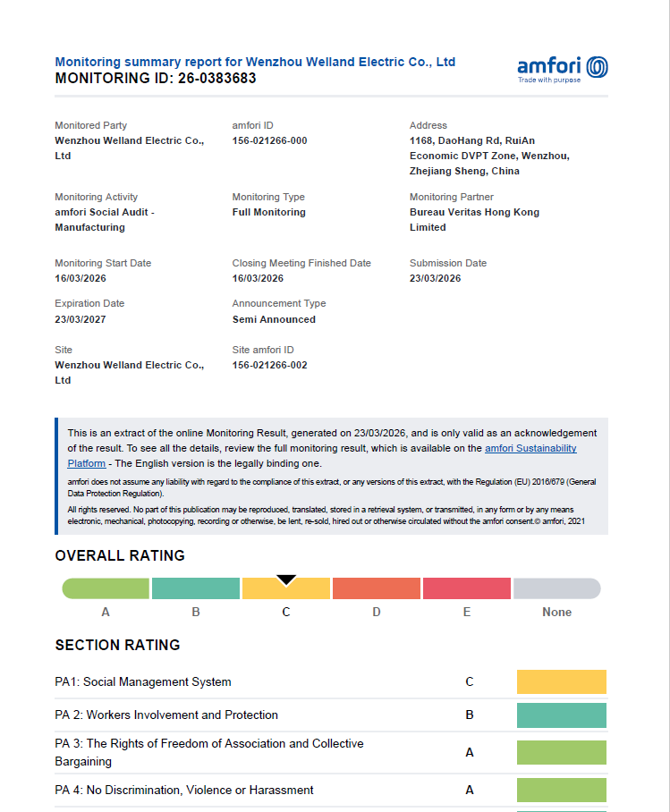
Task: Click the amfori logo in the header
Action: coord(563,70)
